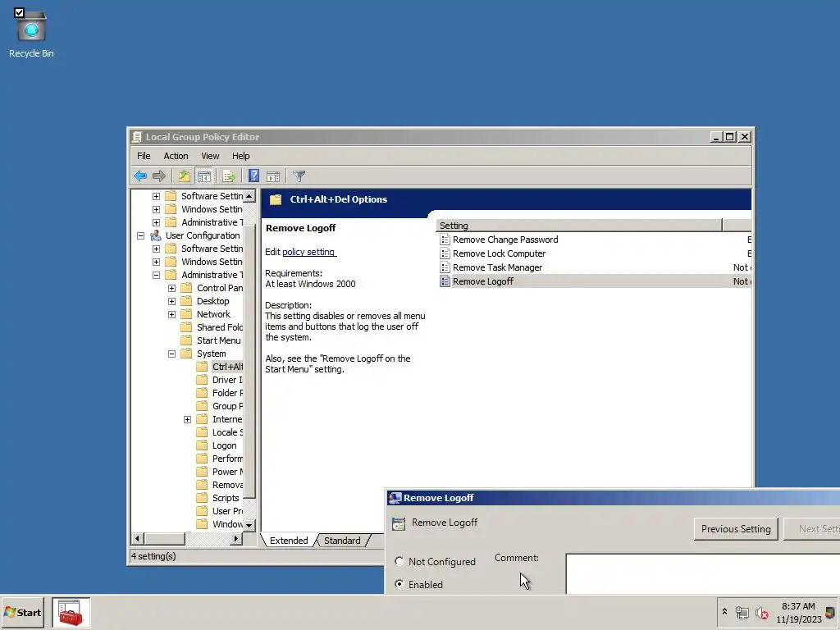Click inside the Comment text box
Image resolution: width=840 pixels, height=630 pixels.
click(702, 573)
